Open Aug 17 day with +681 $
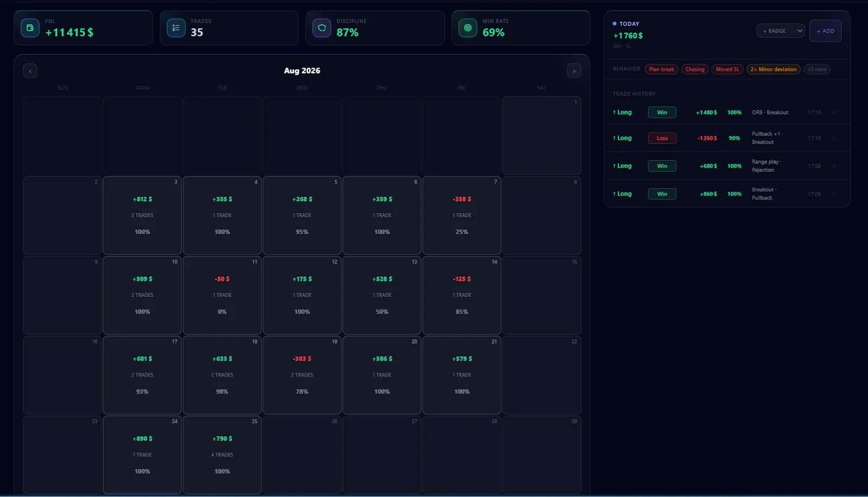The height and width of the screenshot is (497, 868). point(142,375)
